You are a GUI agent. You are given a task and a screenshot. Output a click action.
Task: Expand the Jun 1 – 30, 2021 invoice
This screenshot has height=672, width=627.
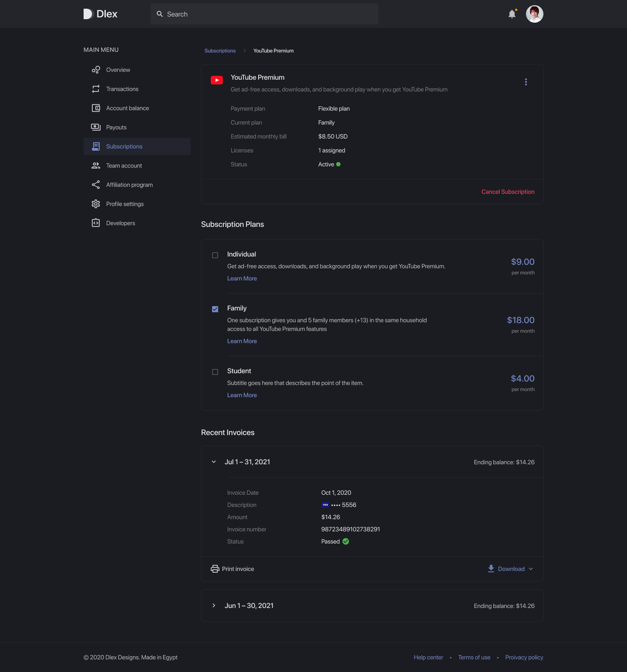(x=214, y=605)
